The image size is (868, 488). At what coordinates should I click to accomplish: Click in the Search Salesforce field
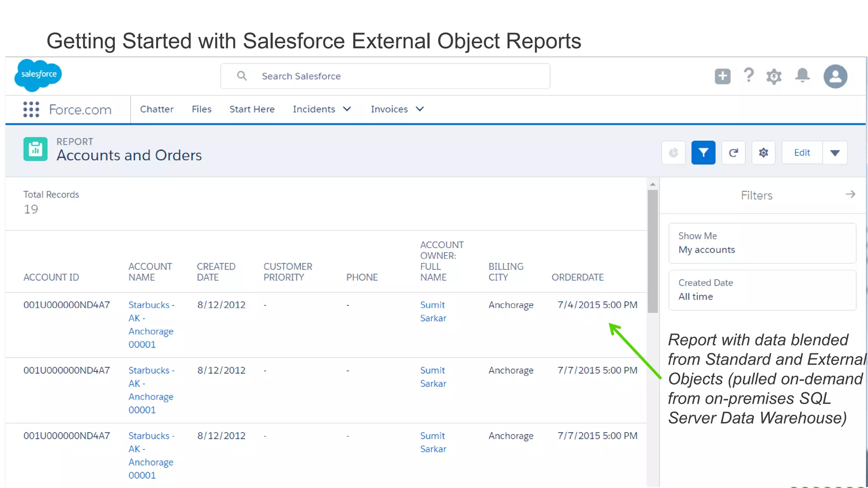tap(385, 76)
